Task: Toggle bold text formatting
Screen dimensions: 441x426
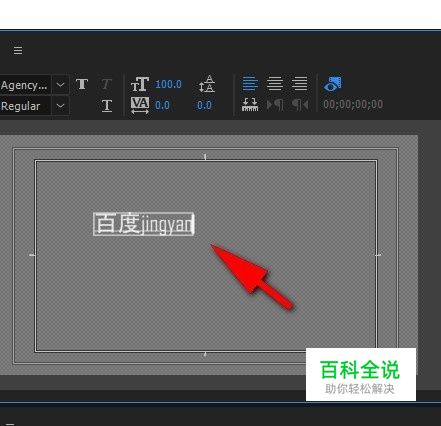Action: pos(82,84)
